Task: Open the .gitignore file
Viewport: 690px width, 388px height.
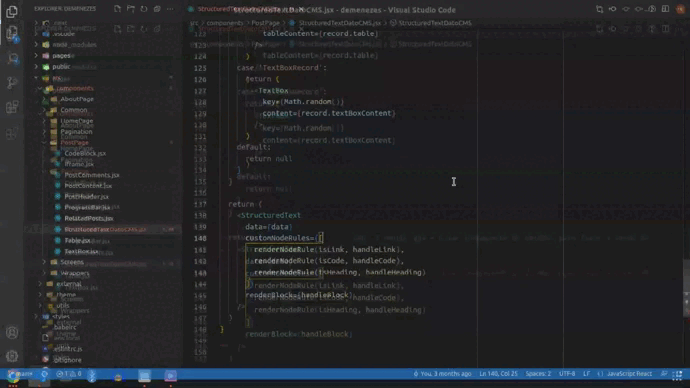Action: pos(67,360)
